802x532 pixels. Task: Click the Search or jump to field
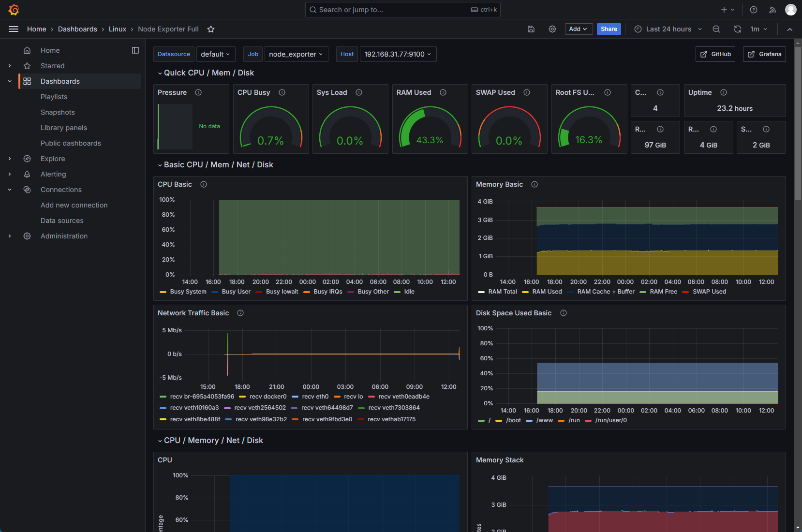coord(402,10)
